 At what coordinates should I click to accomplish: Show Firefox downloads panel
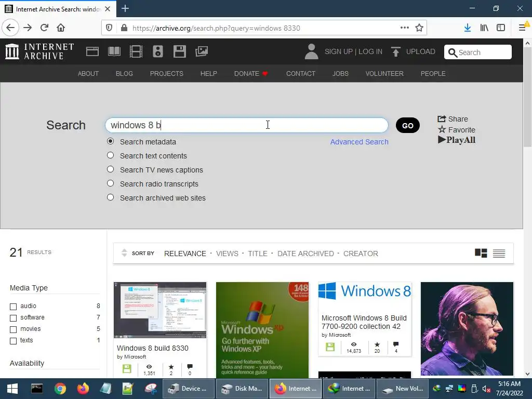(x=468, y=28)
